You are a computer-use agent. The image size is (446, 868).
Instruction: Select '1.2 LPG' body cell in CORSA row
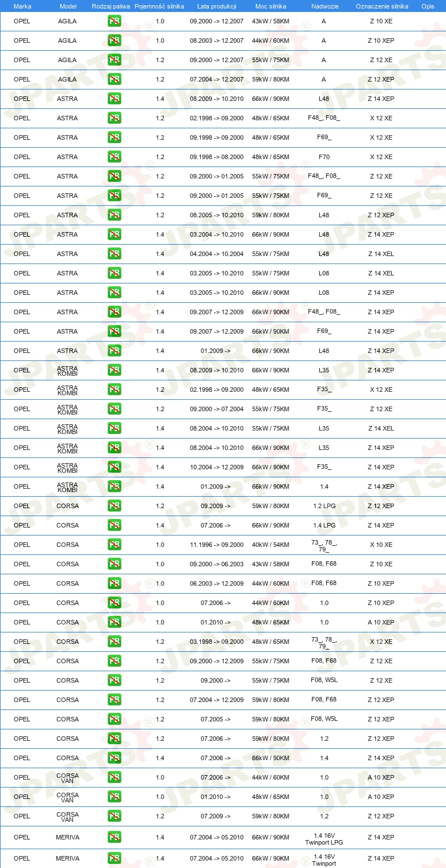pos(324,506)
